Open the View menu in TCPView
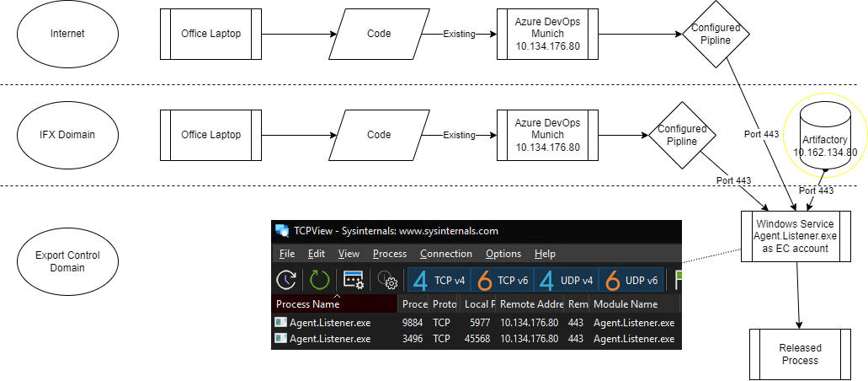 349,254
